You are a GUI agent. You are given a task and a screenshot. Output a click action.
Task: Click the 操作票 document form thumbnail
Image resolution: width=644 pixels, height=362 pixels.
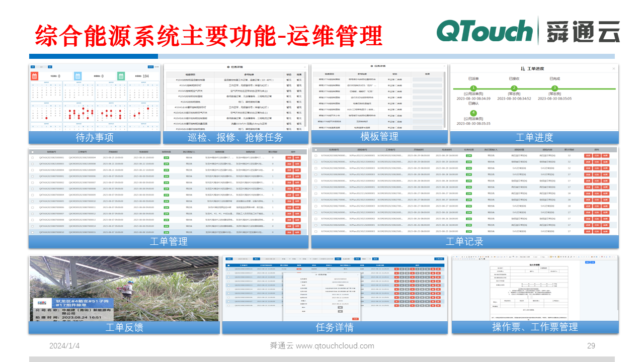[x=535, y=288]
